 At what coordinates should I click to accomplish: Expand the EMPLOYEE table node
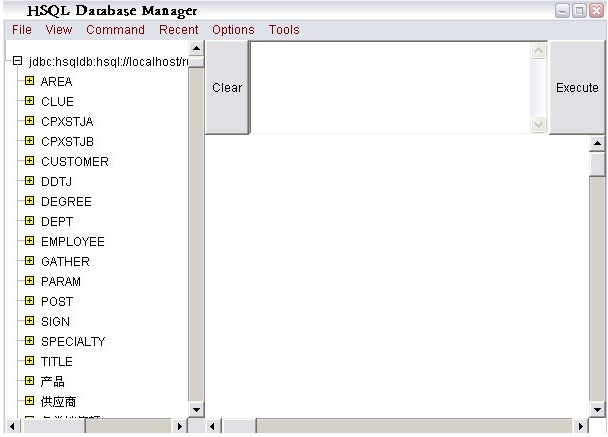click(x=29, y=241)
